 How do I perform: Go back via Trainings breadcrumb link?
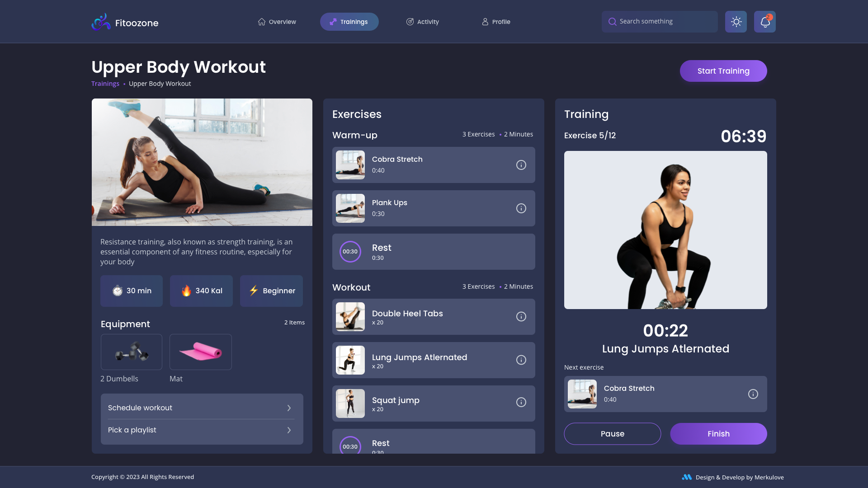[105, 84]
